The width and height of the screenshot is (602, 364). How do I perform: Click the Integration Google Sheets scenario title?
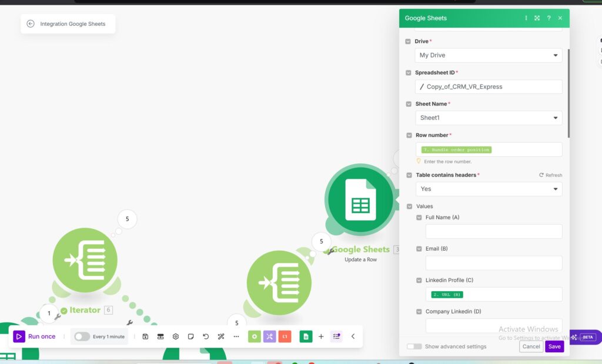[72, 24]
